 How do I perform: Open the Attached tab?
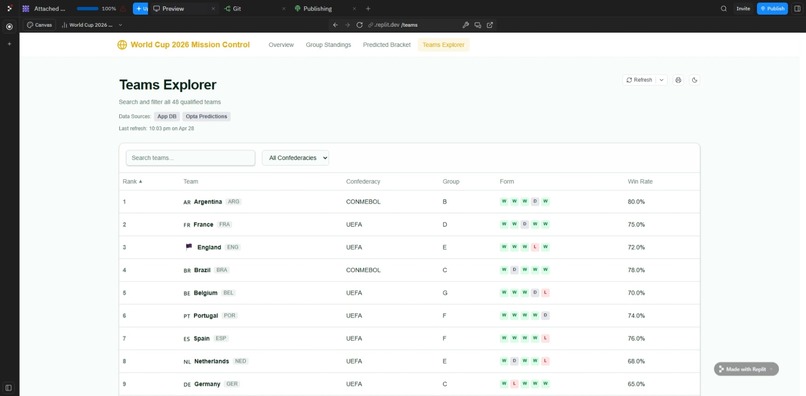[x=50, y=9]
